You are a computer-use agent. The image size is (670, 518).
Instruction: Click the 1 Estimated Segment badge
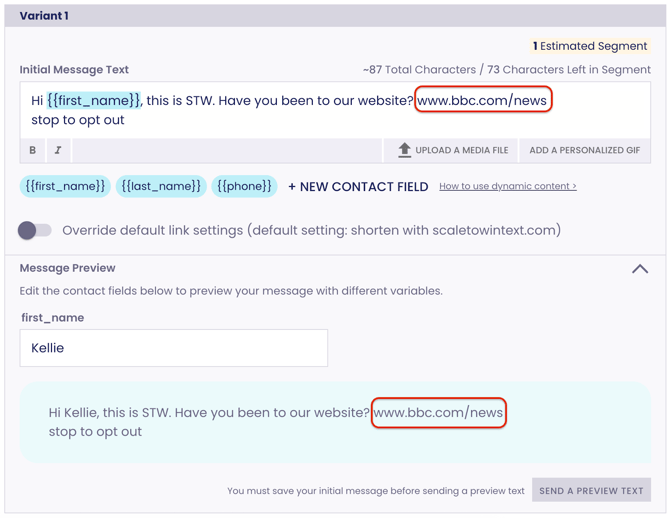589,46
